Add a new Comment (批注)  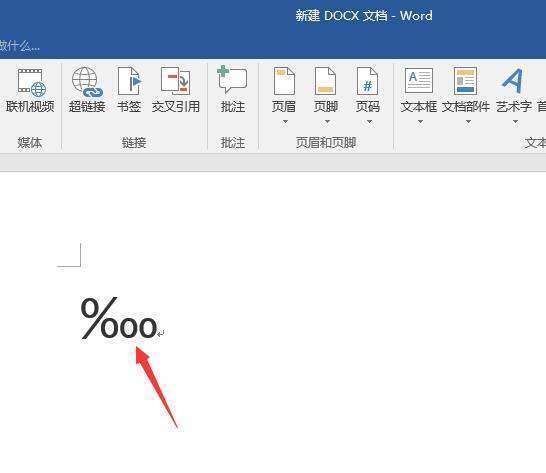(233, 91)
